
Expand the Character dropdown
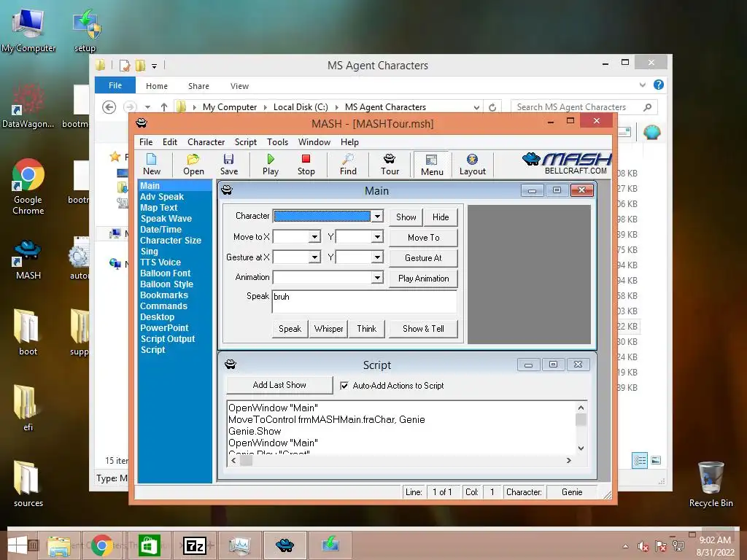click(x=377, y=216)
